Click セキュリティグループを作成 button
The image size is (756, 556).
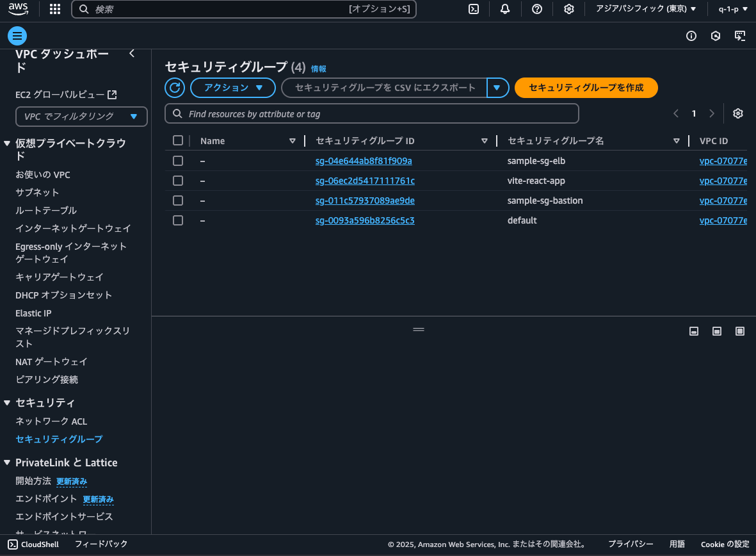click(x=586, y=88)
